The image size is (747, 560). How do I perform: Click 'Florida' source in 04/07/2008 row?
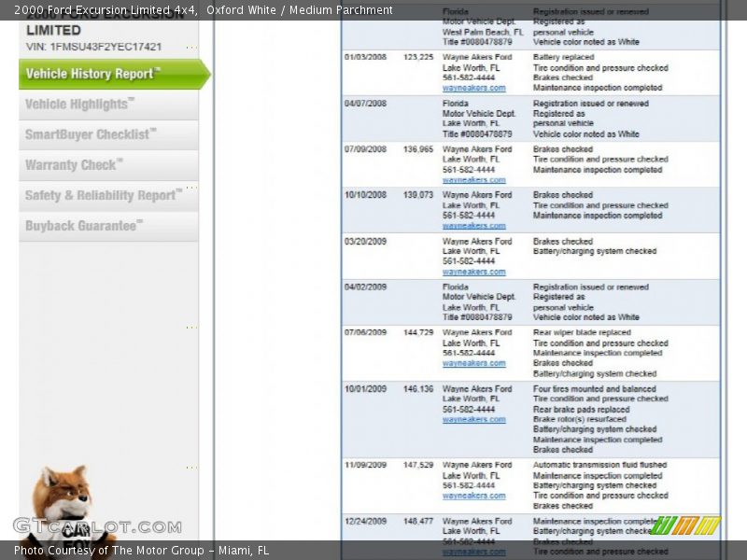tap(455, 104)
